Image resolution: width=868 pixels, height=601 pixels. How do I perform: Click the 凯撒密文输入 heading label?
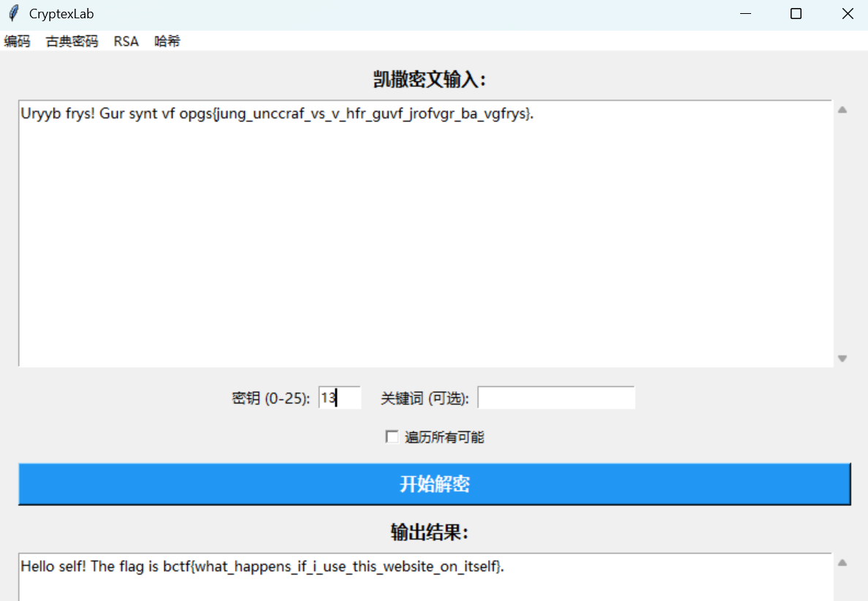[430, 80]
